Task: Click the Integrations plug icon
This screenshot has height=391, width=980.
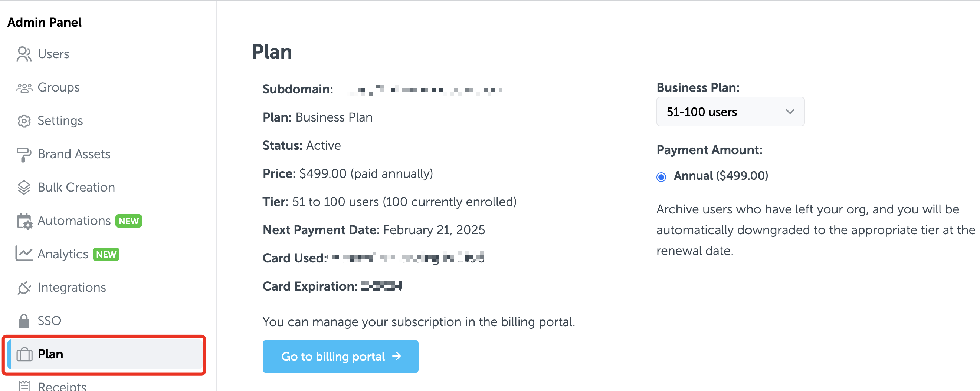Action: point(24,288)
